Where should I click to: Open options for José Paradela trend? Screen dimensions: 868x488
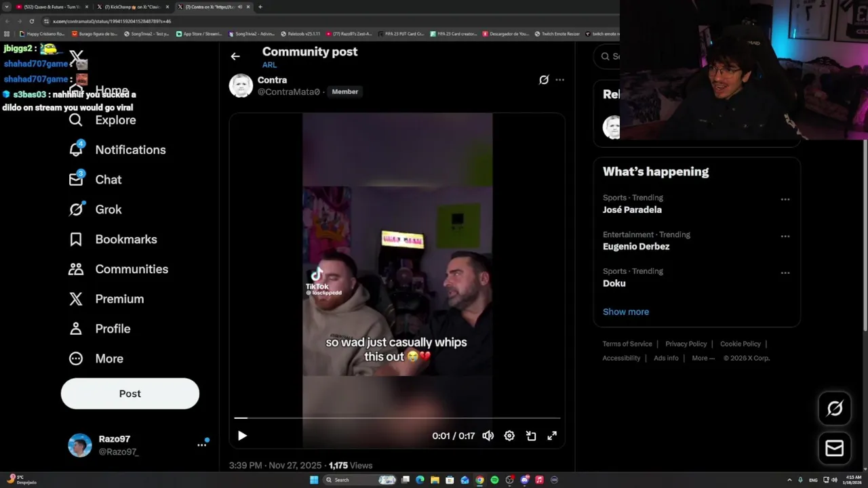click(x=785, y=200)
